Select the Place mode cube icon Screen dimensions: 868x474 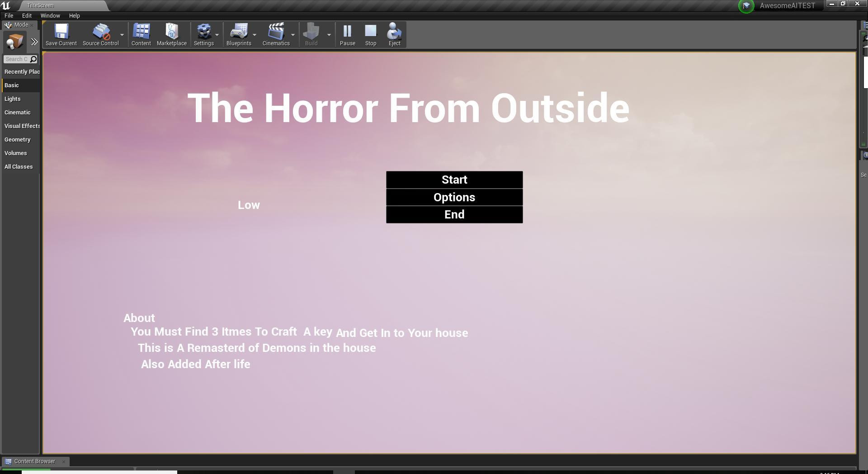(14, 42)
